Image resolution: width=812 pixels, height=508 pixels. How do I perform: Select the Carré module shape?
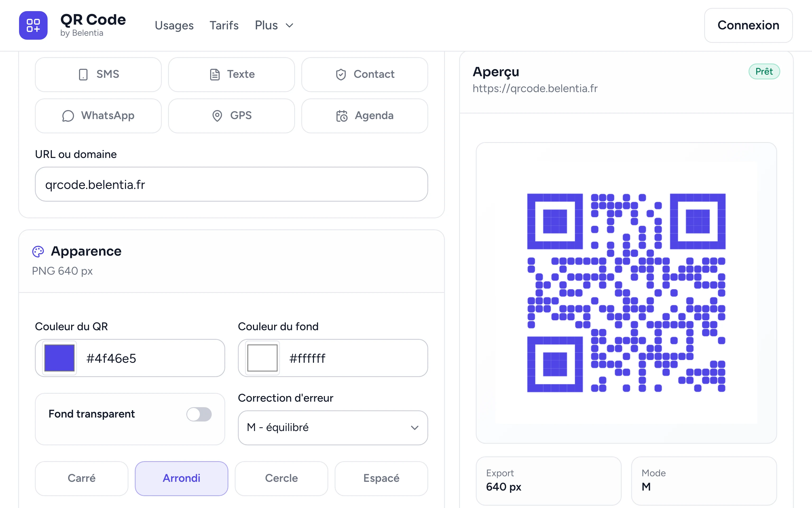81,478
